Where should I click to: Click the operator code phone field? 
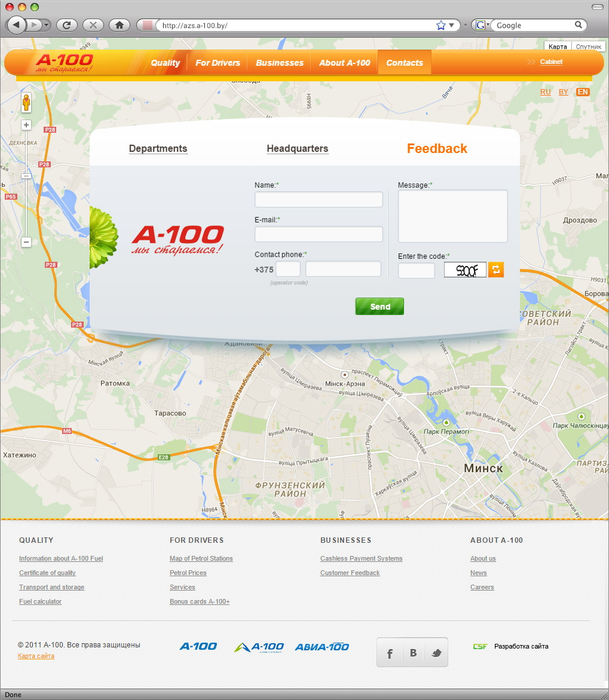pyautogui.click(x=288, y=269)
